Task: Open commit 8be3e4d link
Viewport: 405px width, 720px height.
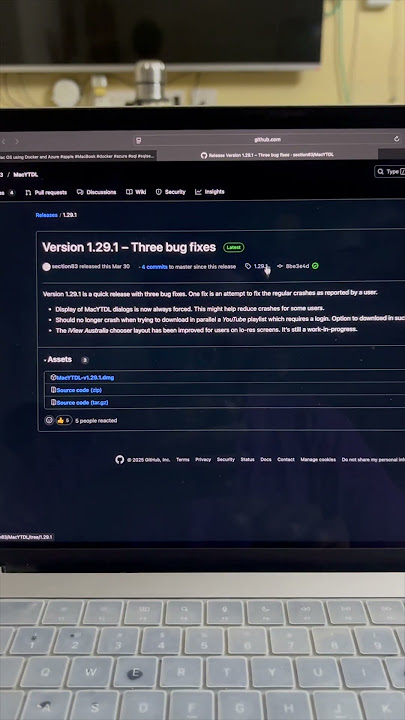Action: coord(297,266)
